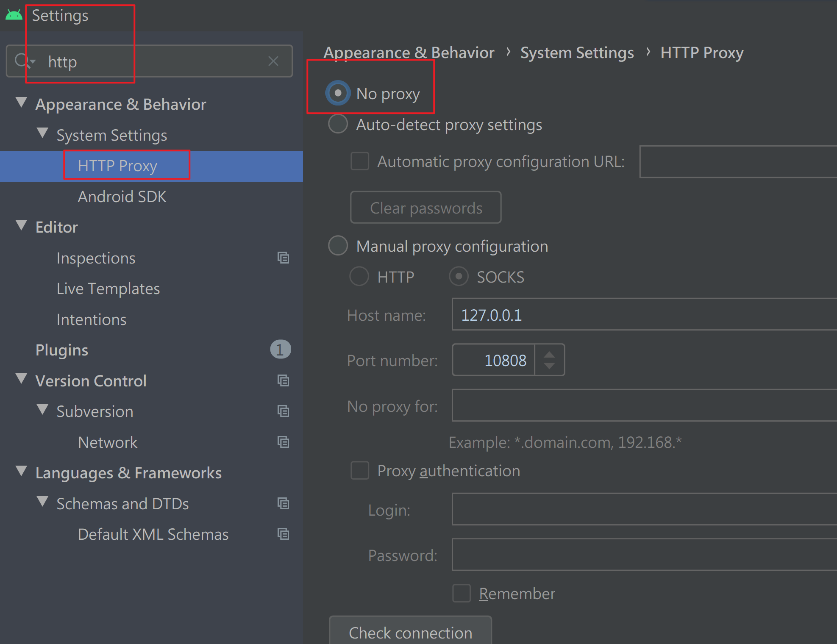Collapse the Editor section arrow
The image size is (837, 644).
click(x=21, y=225)
